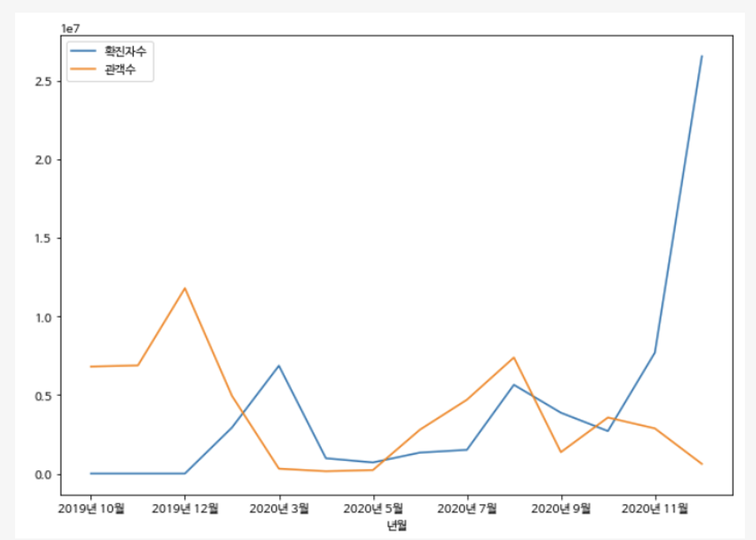The image size is (756, 540).
Task: Click the 2.0 y-axis tick label
Action: click(44, 160)
